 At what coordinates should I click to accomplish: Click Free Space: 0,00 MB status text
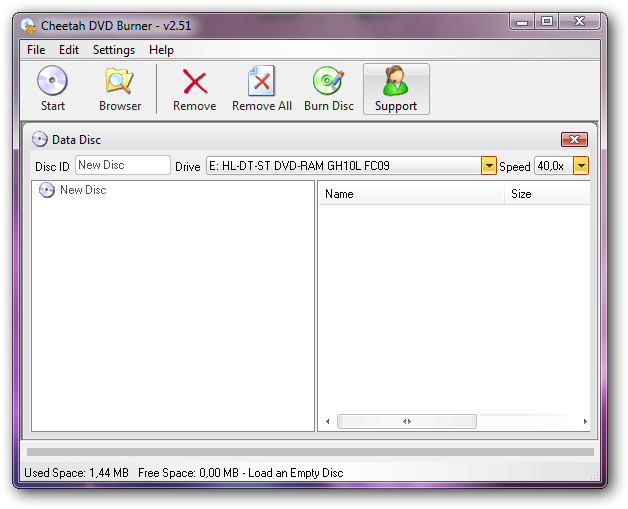click(188, 473)
